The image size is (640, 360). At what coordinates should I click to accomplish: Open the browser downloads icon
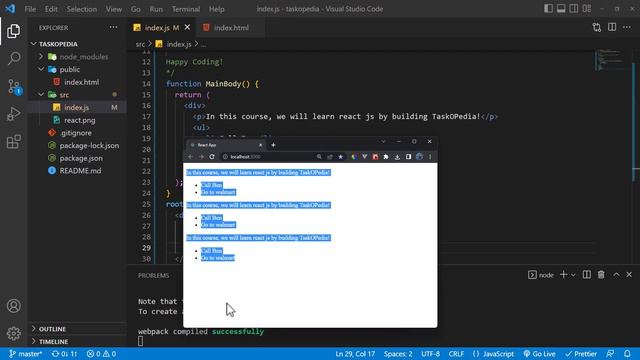[397, 157]
